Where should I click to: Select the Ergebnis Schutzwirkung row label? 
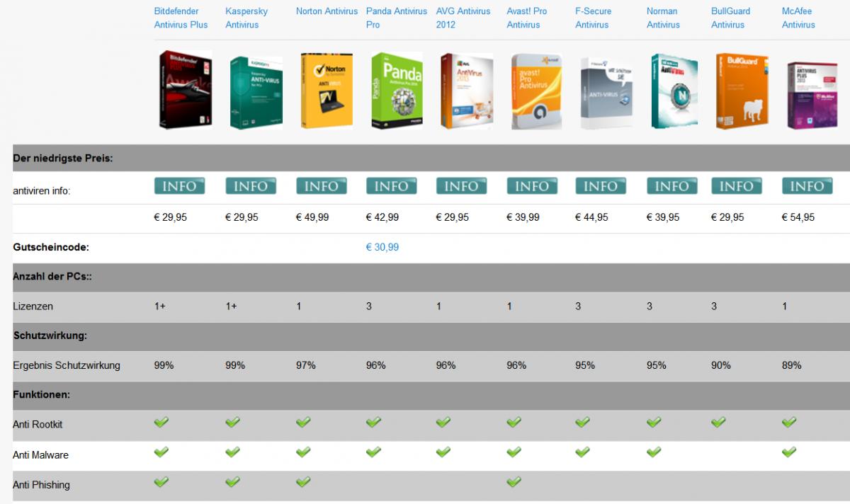(67, 365)
